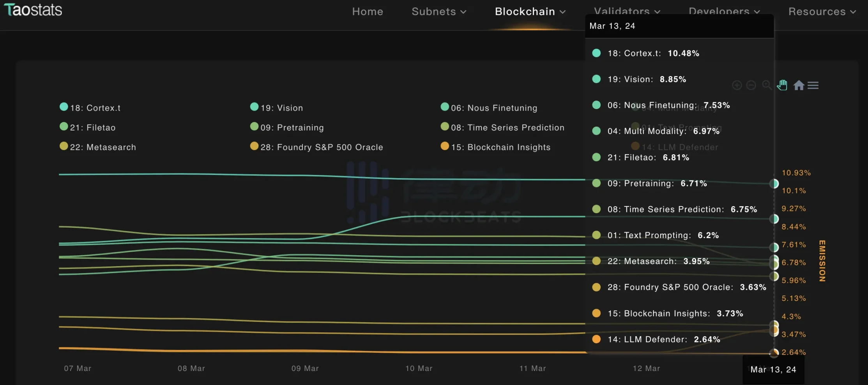The height and width of the screenshot is (385, 868).
Task: Click the Cortex.t marker on Mar 13 line
Action: [x=774, y=184]
